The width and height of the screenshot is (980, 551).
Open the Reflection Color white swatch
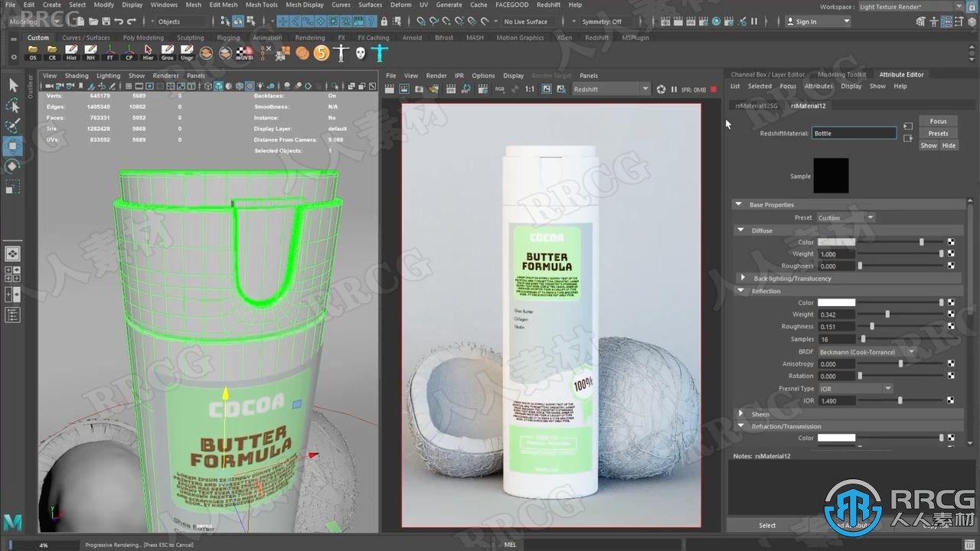(x=836, y=302)
